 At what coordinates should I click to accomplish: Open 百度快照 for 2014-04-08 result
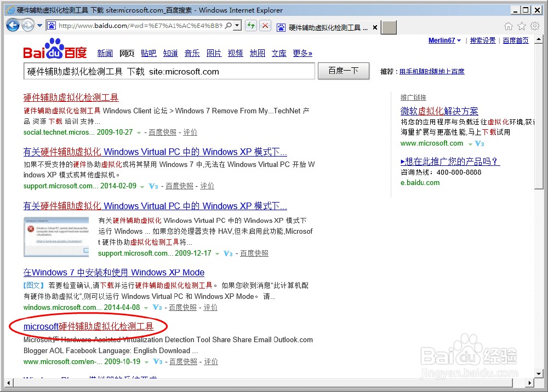183,308
